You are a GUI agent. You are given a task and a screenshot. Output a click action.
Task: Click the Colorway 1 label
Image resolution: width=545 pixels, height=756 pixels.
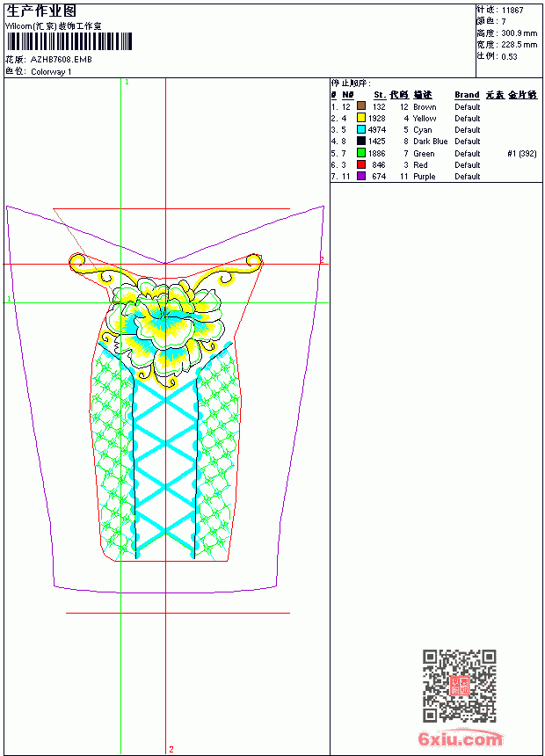point(51,72)
